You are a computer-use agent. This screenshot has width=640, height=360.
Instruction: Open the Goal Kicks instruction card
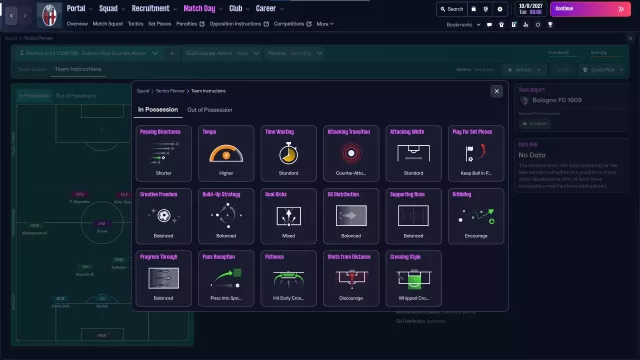coord(288,216)
